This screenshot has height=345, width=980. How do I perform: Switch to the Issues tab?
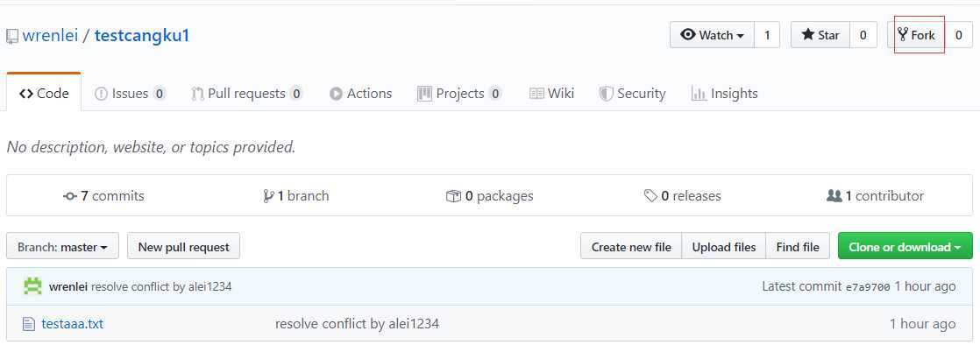coord(130,94)
